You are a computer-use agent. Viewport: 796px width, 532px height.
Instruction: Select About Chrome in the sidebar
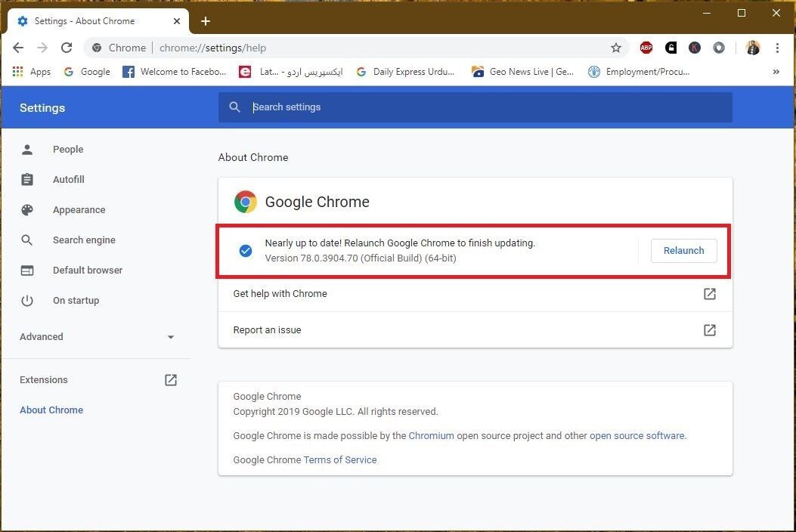(x=51, y=410)
